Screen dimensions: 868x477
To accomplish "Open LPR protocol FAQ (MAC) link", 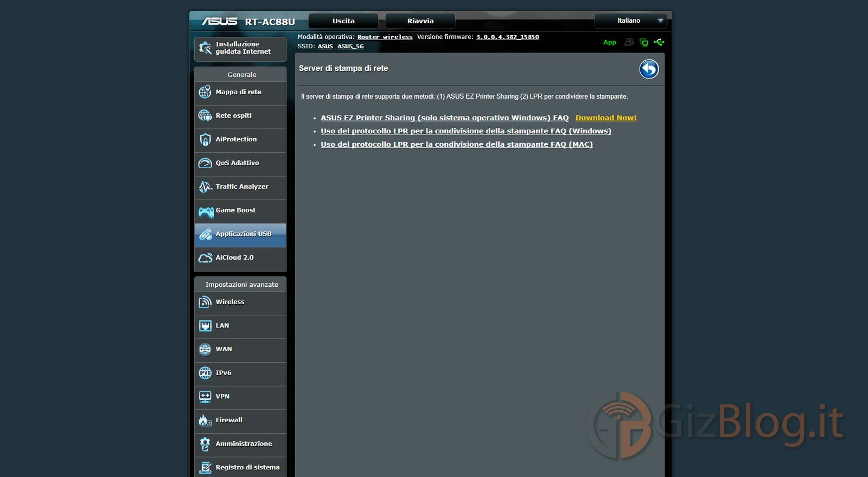I will pyautogui.click(x=457, y=144).
